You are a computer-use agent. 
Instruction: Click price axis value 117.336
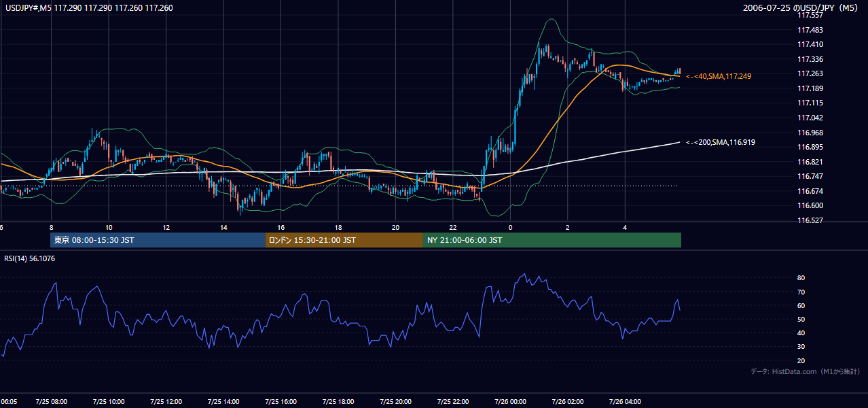pyautogui.click(x=810, y=59)
